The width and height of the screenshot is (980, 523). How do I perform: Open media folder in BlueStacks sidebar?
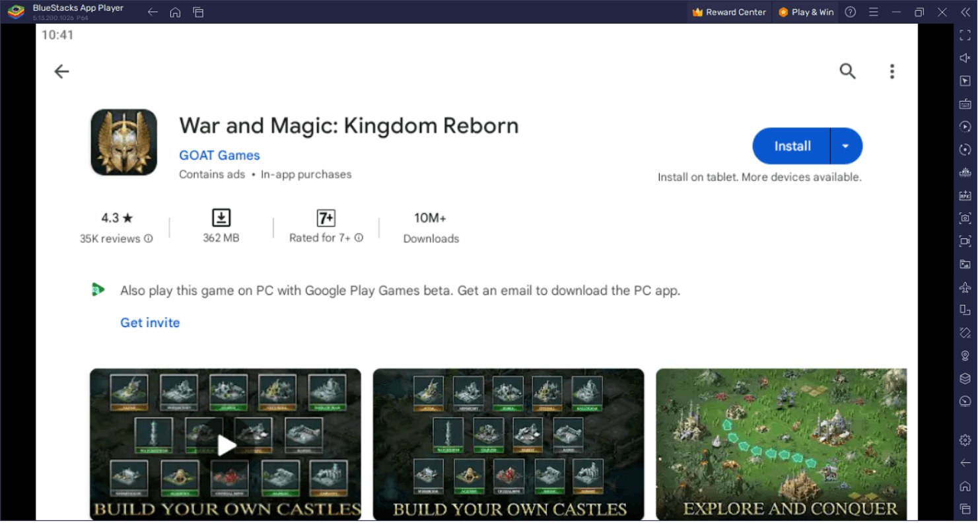(965, 264)
